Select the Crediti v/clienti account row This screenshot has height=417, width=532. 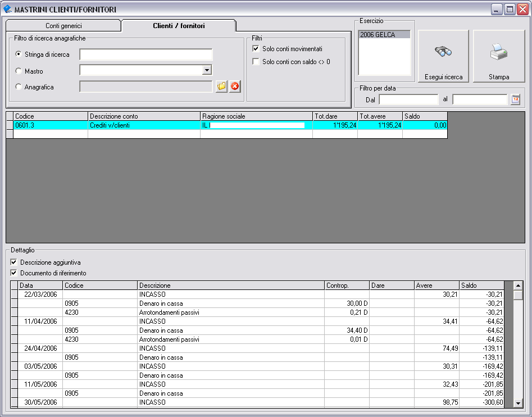144,125
